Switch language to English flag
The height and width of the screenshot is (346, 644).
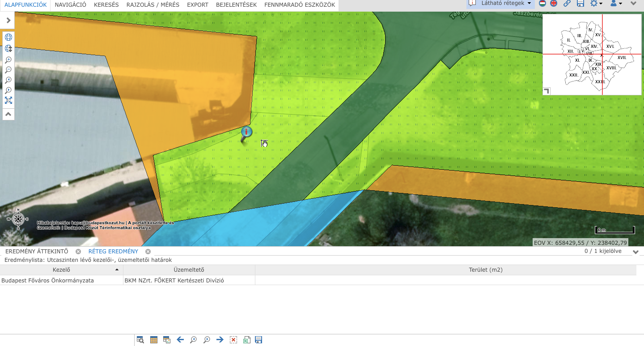[x=554, y=4]
